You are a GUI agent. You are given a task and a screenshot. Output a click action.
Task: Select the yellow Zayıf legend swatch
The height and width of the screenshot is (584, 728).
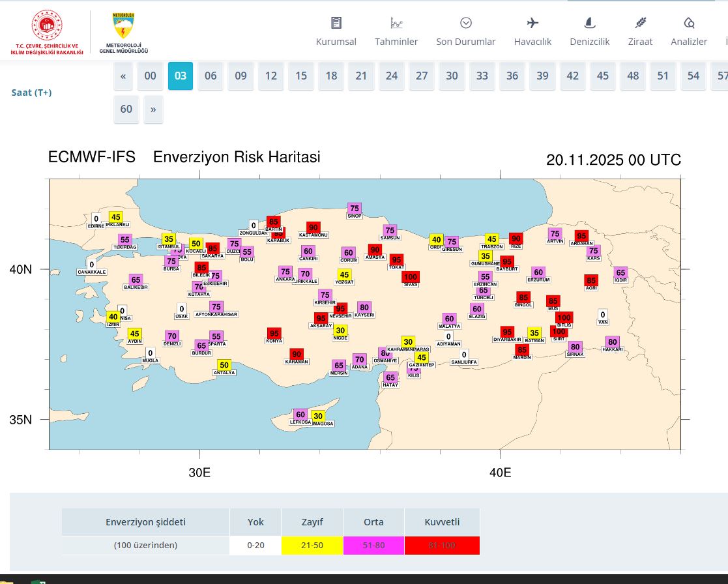click(x=312, y=546)
